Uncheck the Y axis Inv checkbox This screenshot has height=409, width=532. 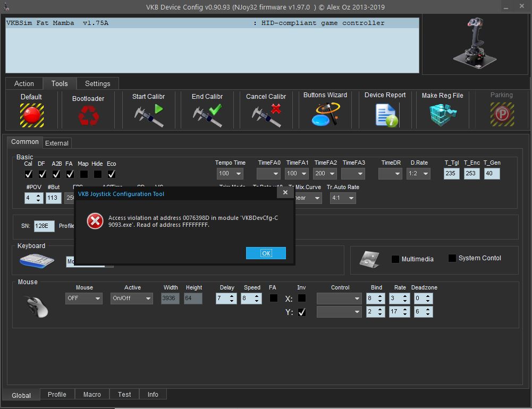pyautogui.click(x=302, y=312)
